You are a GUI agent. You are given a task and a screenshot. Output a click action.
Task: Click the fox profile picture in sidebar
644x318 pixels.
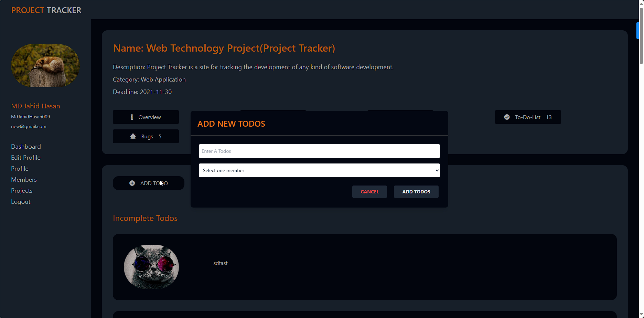tap(45, 65)
